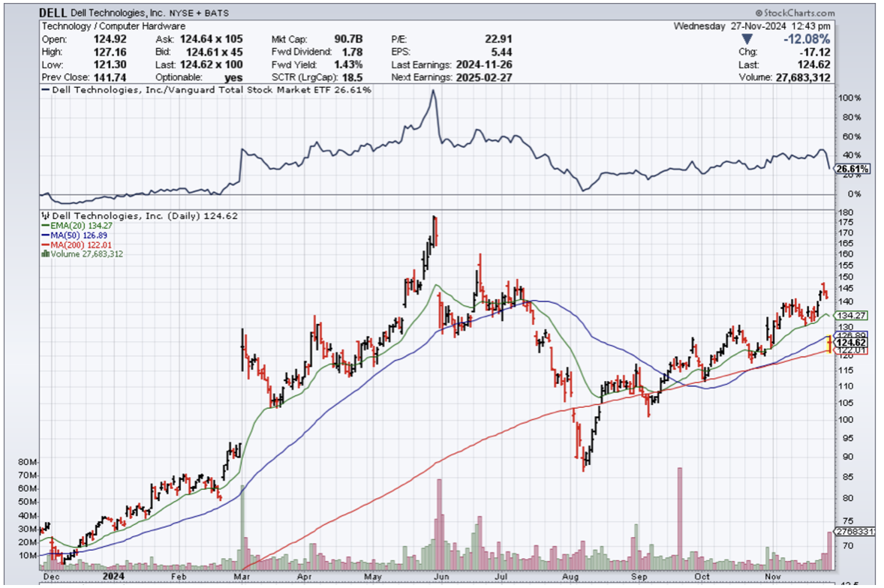Click the 134.27 EMA price tag on right axis
The width and height of the screenshot is (884, 588).
tap(851, 316)
